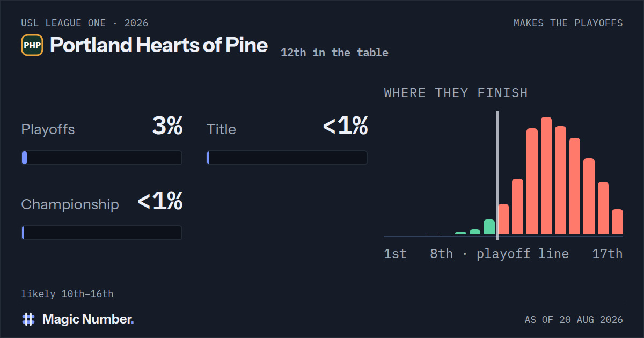Open the Portland Hearts of Pine title
The width and height of the screenshot is (644, 338).
click(x=159, y=45)
